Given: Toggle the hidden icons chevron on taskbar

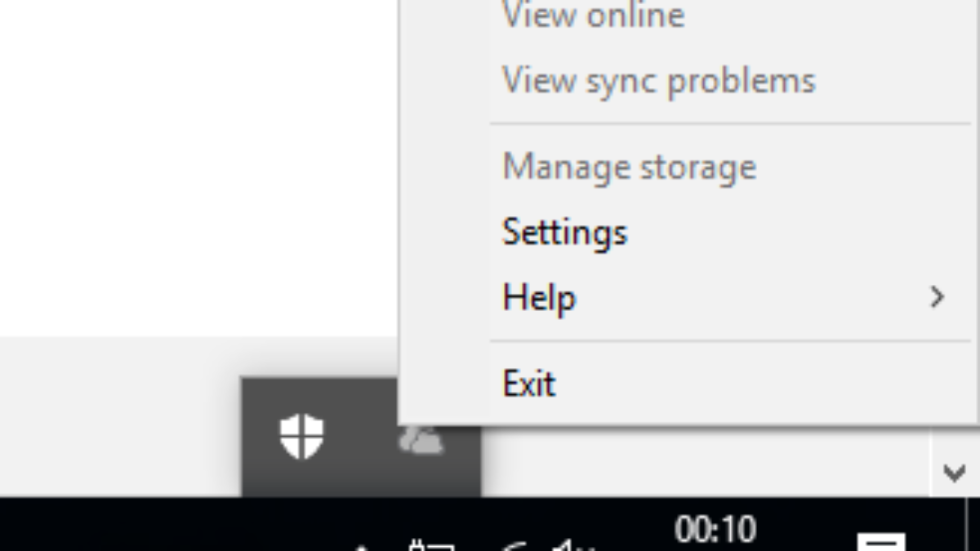Looking at the screenshot, I should tap(363, 545).
